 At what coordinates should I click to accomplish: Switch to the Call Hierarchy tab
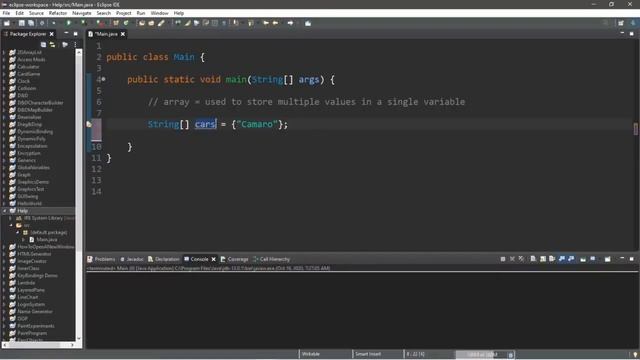tap(271, 259)
